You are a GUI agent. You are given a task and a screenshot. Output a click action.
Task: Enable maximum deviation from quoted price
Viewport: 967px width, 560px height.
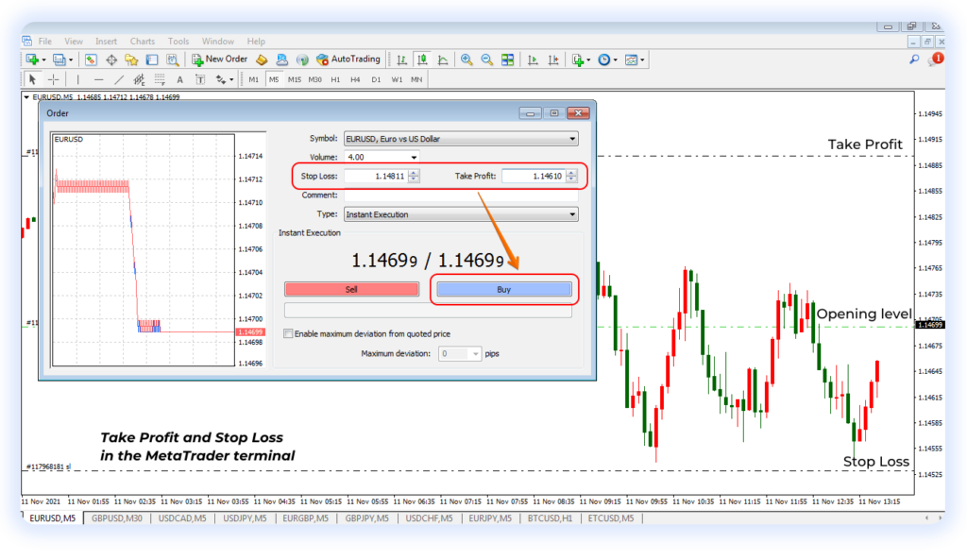coord(289,333)
